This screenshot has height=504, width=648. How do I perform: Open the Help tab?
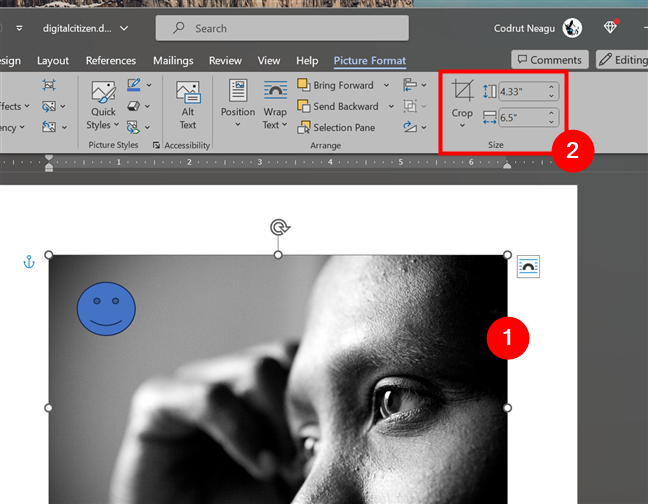pyautogui.click(x=307, y=61)
